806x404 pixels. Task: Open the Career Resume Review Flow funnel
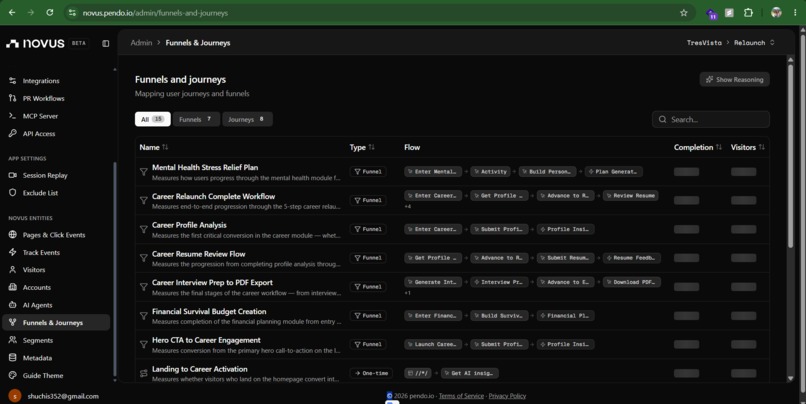coord(198,254)
